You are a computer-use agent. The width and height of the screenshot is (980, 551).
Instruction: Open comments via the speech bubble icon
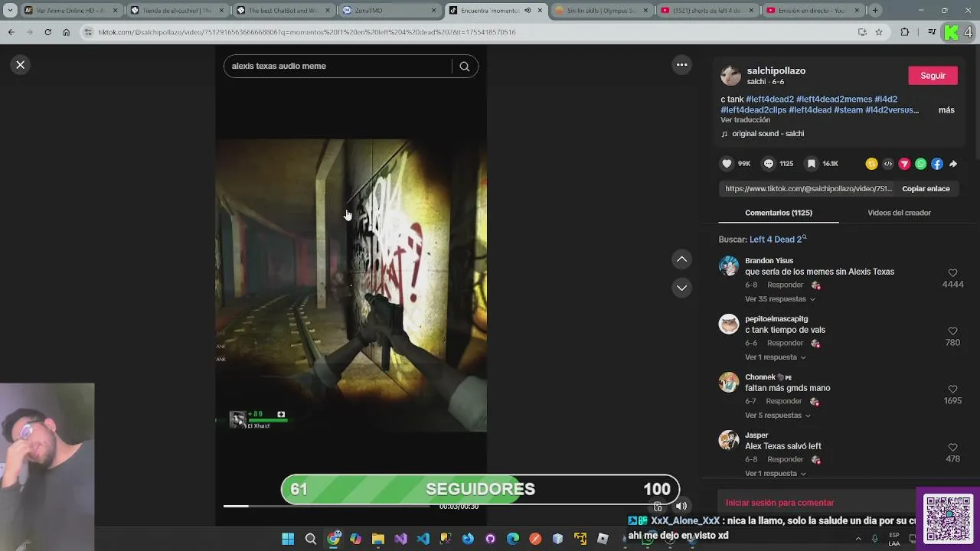(x=769, y=164)
